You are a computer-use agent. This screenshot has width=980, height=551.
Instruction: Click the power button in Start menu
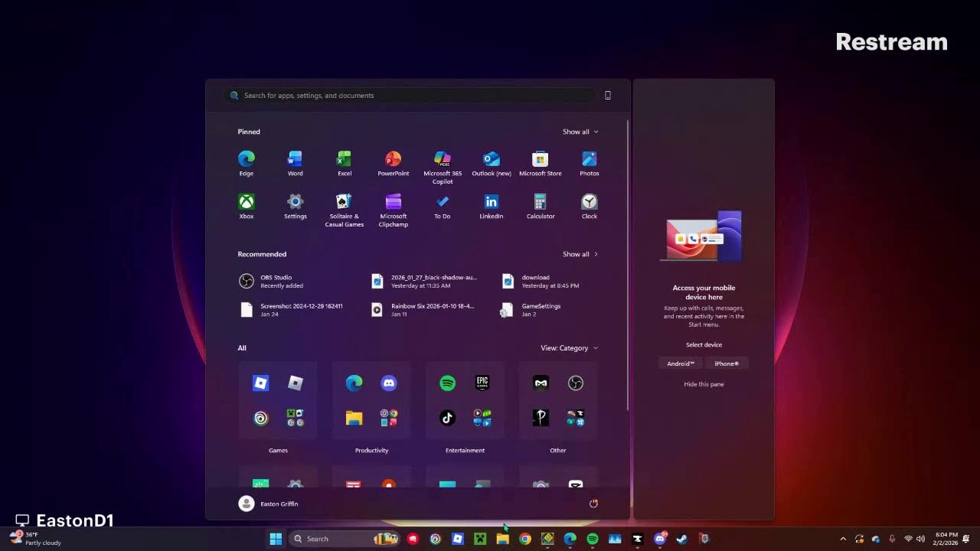click(593, 504)
